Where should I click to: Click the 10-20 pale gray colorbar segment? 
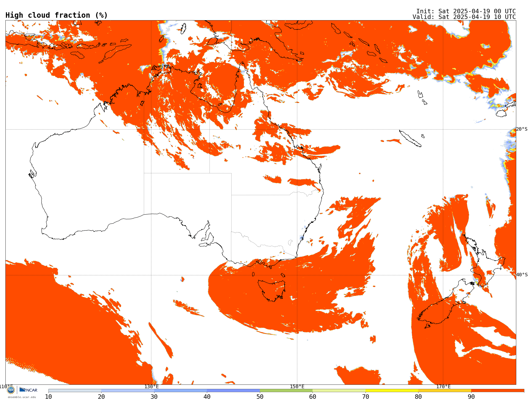tap(75, 391)
